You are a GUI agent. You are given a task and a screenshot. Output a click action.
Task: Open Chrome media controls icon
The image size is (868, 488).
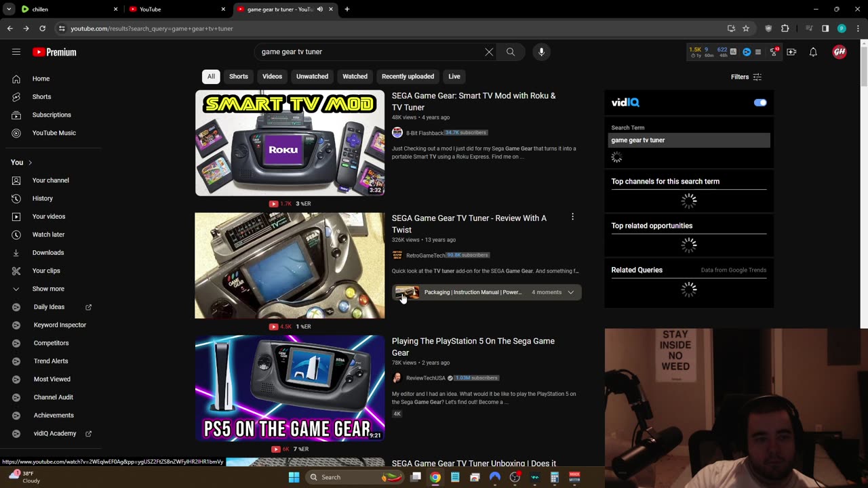point(809,28)
